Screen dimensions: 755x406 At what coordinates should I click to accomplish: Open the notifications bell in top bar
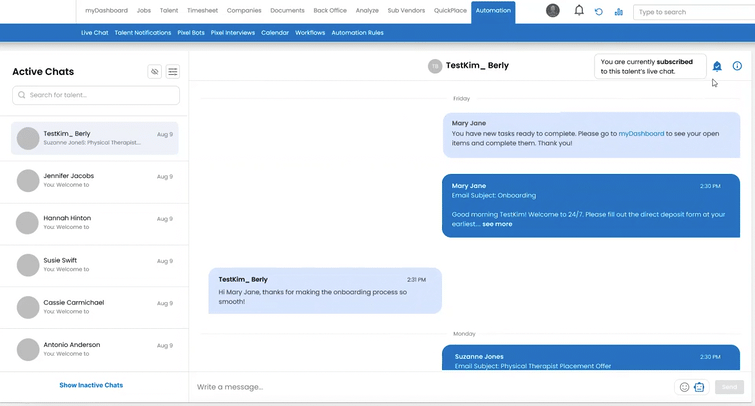tap(579, 11)
